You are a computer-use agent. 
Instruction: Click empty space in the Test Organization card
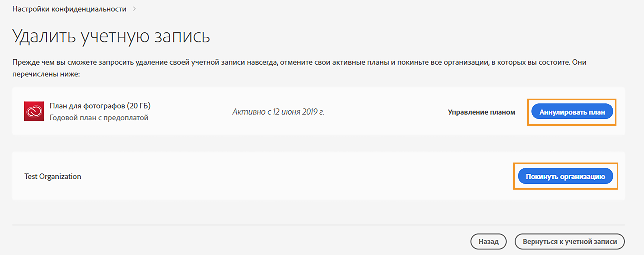275,176
